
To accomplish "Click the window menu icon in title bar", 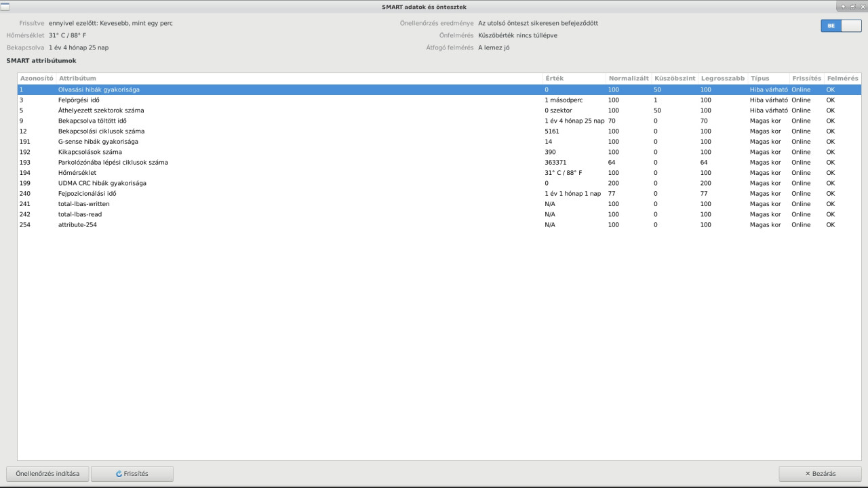I will pyautogui.click(x=5, y=6).
